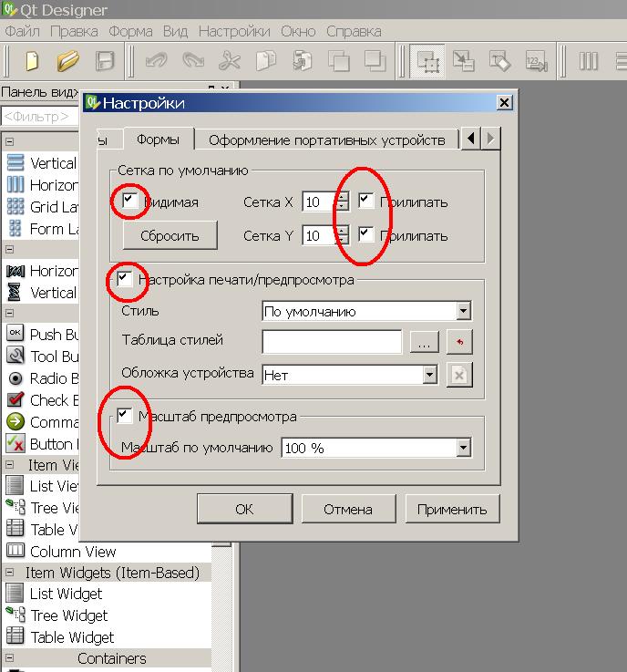The height and width of the screenshot is (672, 627).
Task: Collapse the Item Widgets (Item-Based) category
Action: point(9,573)
